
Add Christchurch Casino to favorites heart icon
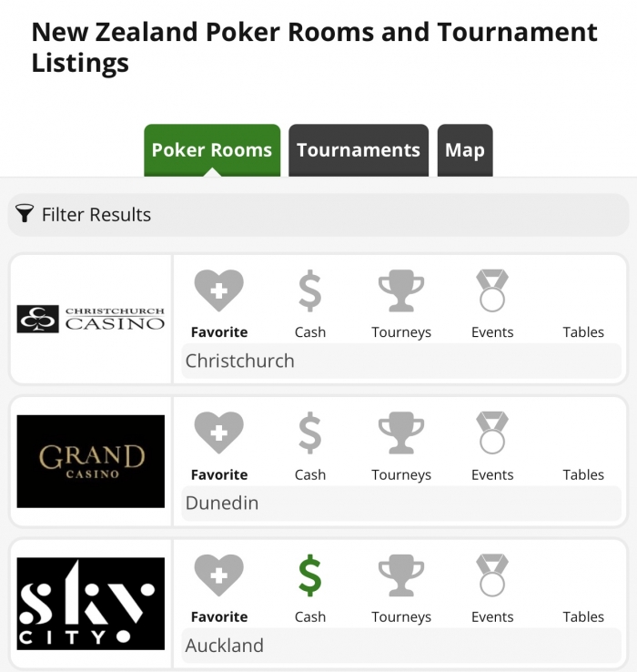[x=219, y=290]
